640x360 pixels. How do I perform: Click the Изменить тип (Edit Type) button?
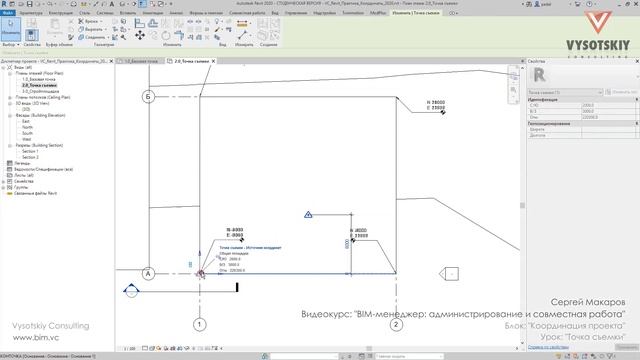tap(622, 92)
